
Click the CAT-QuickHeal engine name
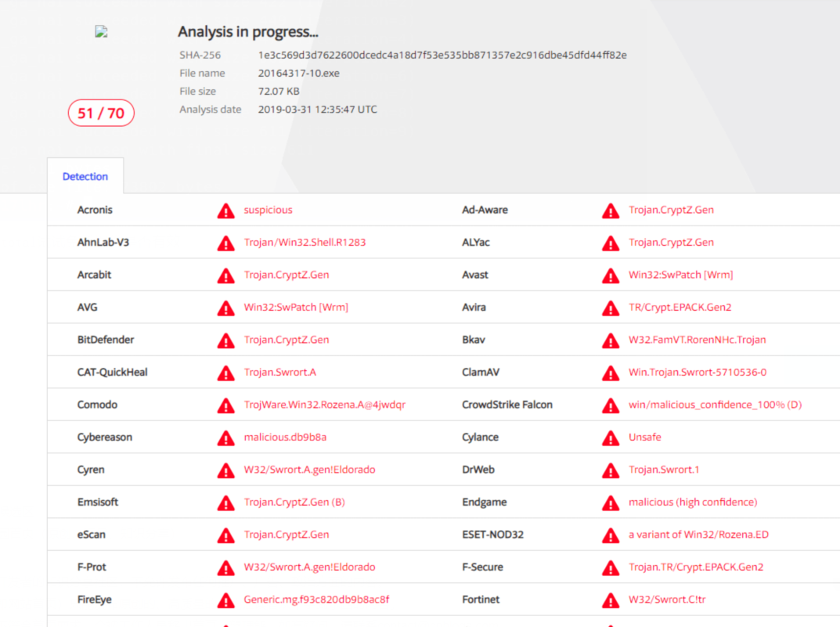[113, 372]
